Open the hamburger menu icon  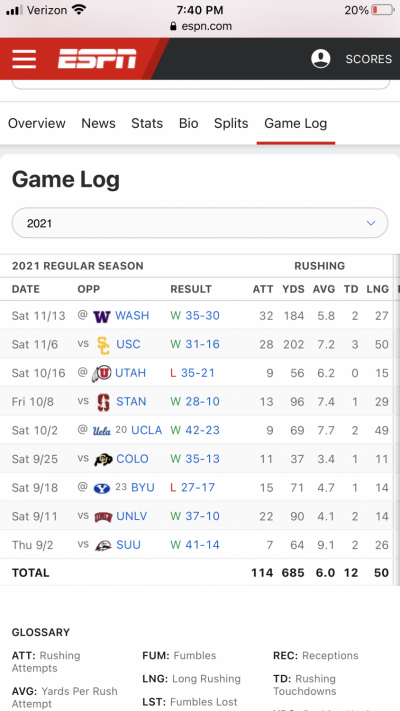(24, 59)
